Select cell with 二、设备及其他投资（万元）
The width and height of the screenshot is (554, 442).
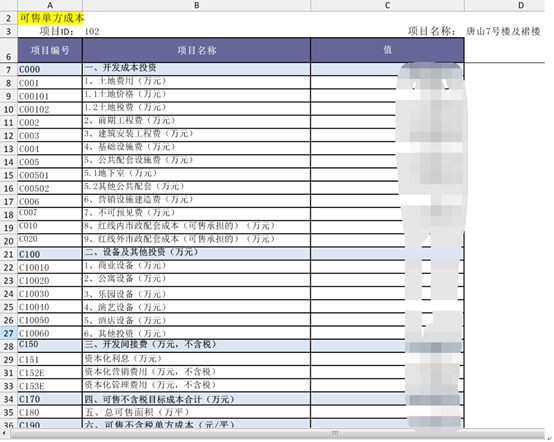(196, 253)
